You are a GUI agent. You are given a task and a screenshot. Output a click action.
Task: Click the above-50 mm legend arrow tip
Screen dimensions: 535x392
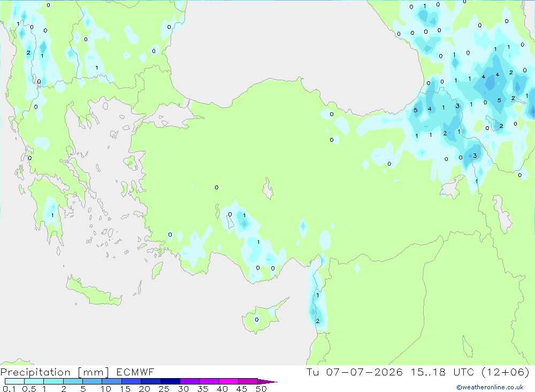[267, 381]
